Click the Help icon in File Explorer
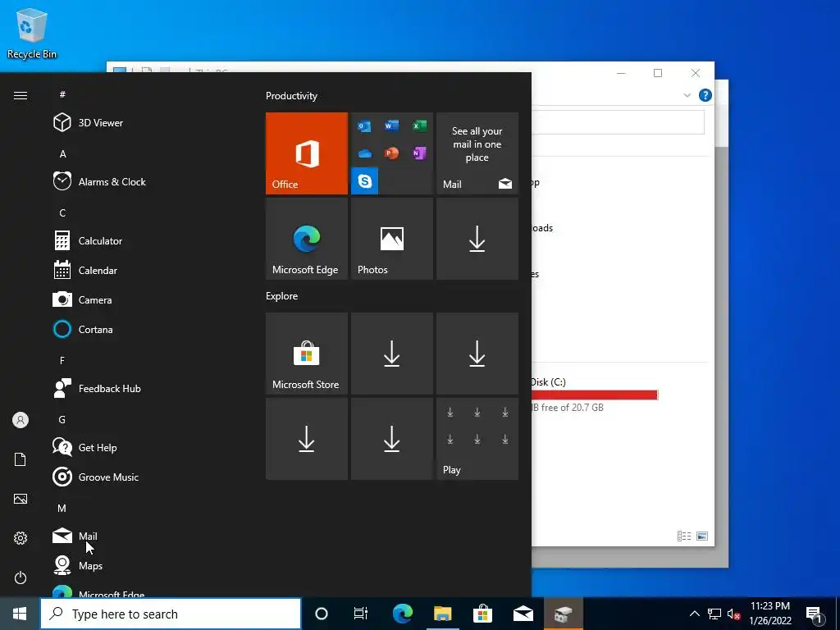 click(705, 95)
